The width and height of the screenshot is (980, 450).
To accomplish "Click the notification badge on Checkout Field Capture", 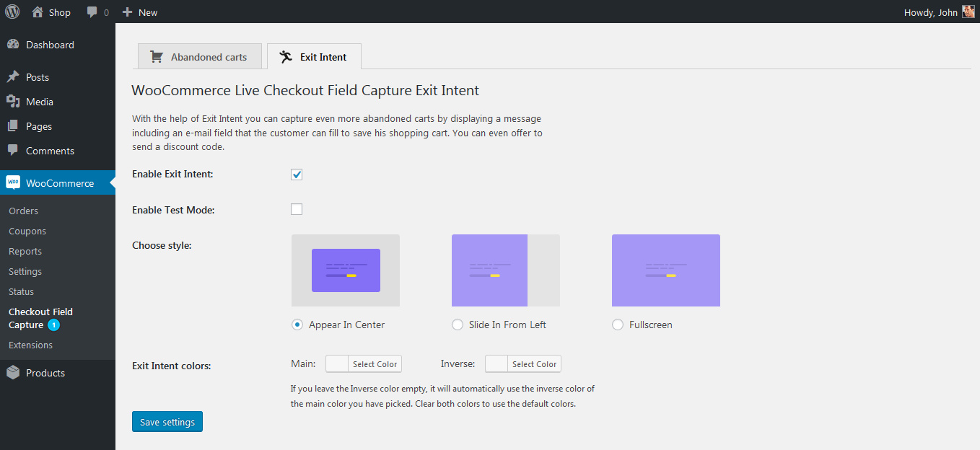I will [53, 325].
